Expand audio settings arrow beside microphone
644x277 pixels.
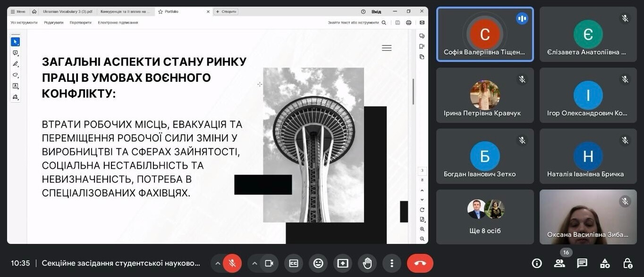218,263
